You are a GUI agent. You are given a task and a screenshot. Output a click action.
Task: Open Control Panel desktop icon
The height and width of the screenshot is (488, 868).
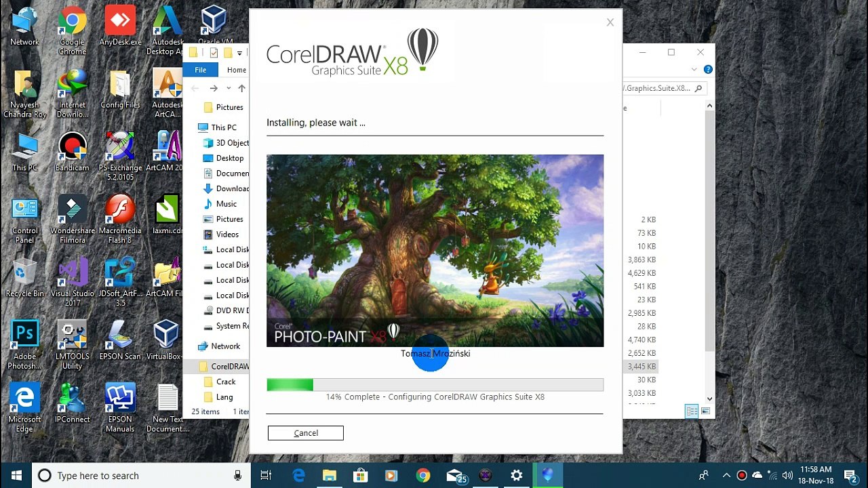[24, 220]
